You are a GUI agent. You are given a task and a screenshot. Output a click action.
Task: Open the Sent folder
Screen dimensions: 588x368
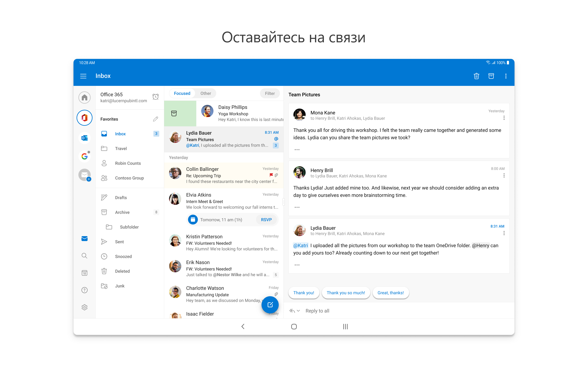tap(130, 242)
